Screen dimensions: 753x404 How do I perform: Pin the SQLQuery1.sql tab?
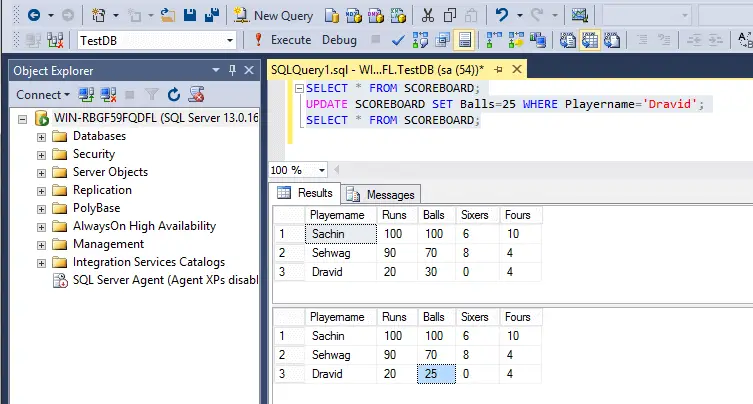pos(498,70)
